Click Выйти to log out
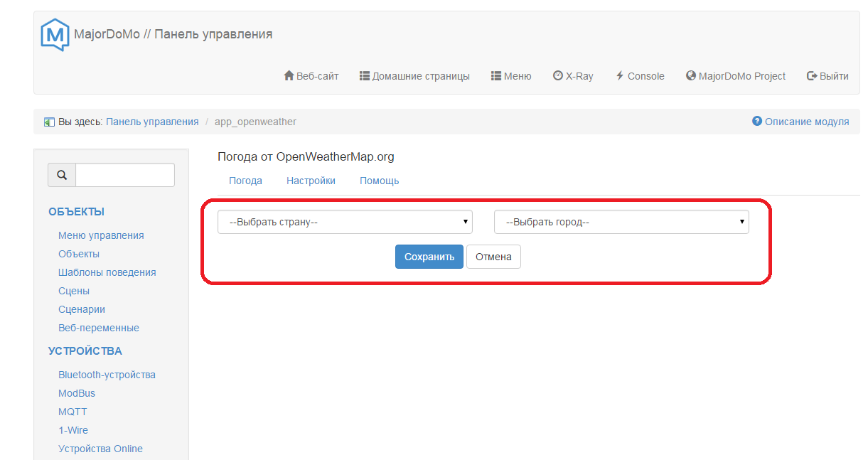 click(x=834, y=76)
